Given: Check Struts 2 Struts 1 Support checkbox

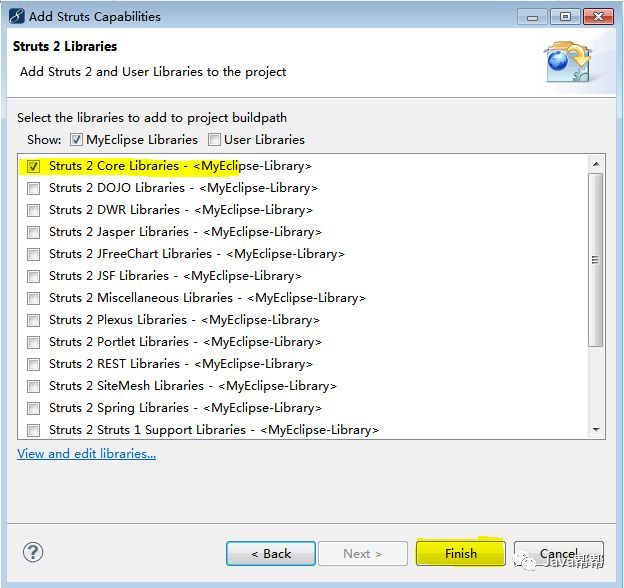Looking at the screenshot, I should [33, 430].
